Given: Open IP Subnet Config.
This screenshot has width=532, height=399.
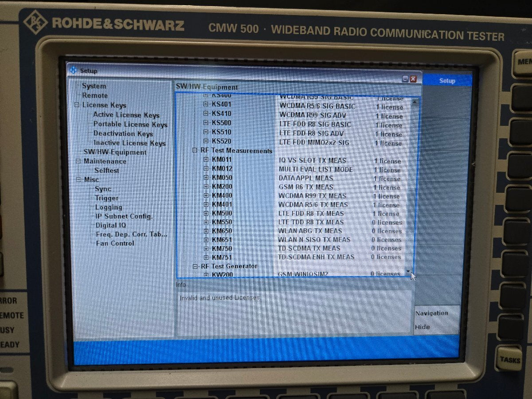Looking at the screenshot, I should (124, 216).
